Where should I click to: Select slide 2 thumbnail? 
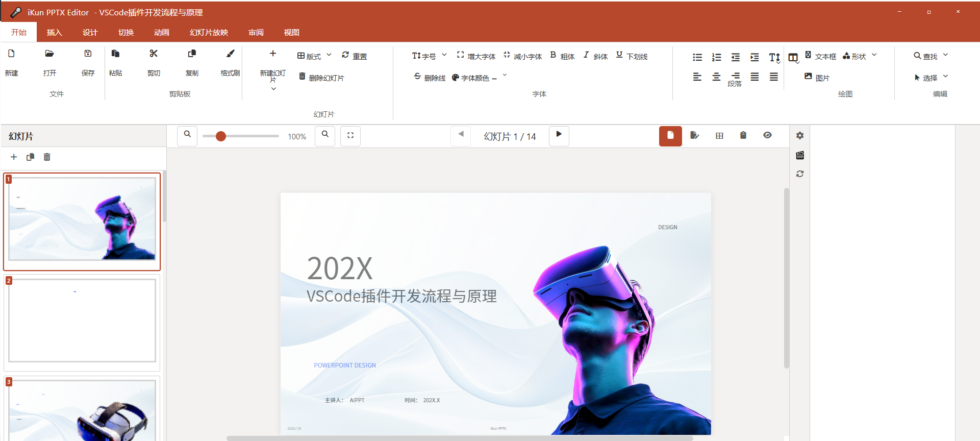tap(82, 323)
